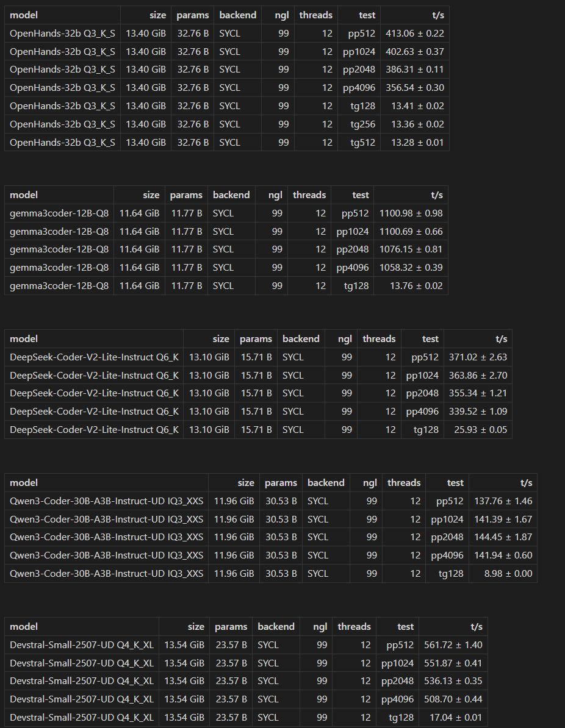Select the ngl header of Devstral table
Viewport: 565px width, 728px height.
pos(320,627)
